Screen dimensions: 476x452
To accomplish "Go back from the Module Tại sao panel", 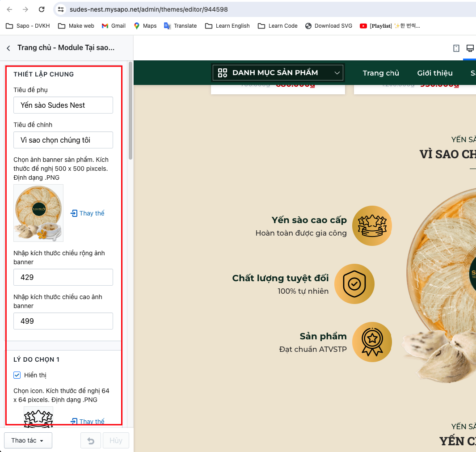I will point(8,48).
